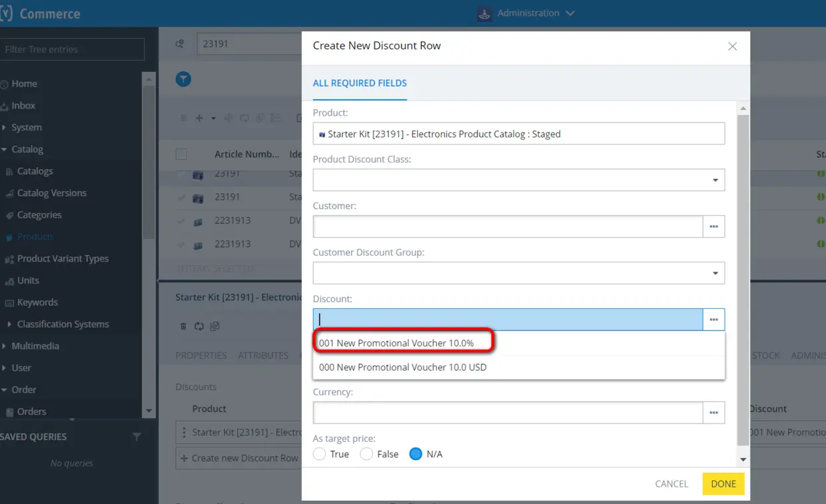Expand the System tree node

point(5,128)
